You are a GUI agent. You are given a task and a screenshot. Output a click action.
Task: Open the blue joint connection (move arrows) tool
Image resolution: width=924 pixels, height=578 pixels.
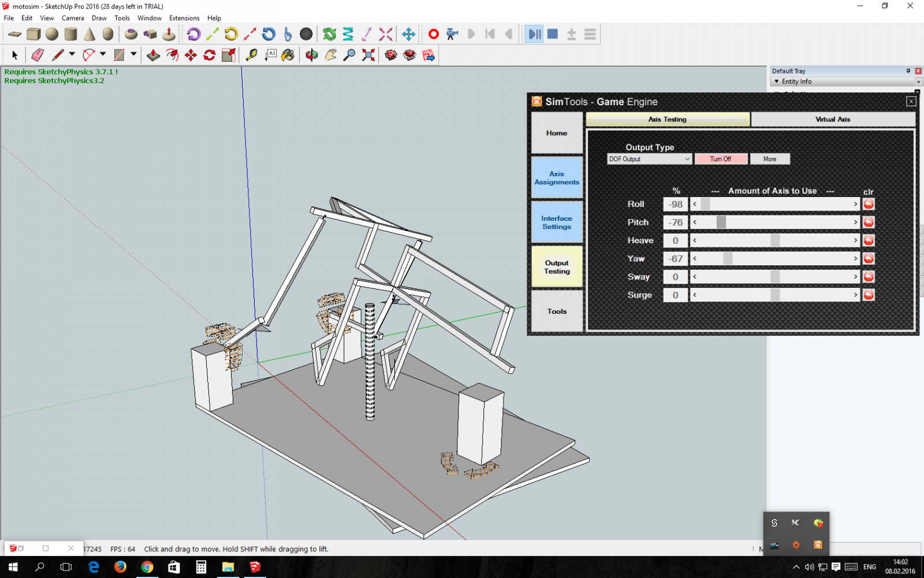(x=408, y=34)
